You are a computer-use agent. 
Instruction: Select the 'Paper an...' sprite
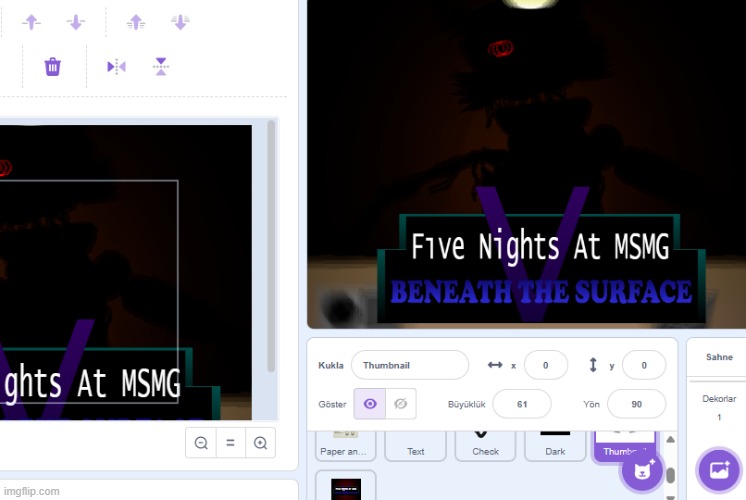(345, 446)
